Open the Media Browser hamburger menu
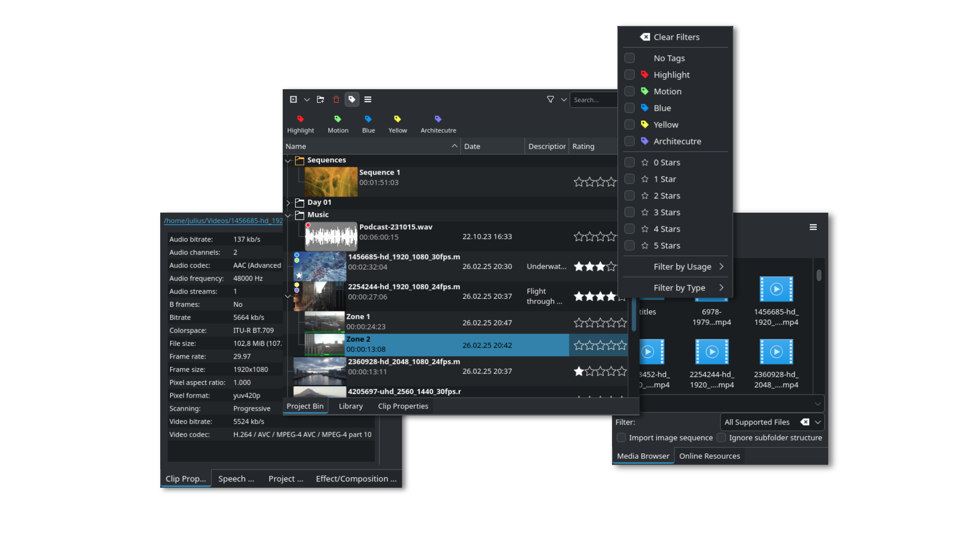The height and width of the screenshot is (551, 980). tap(813, 227)
